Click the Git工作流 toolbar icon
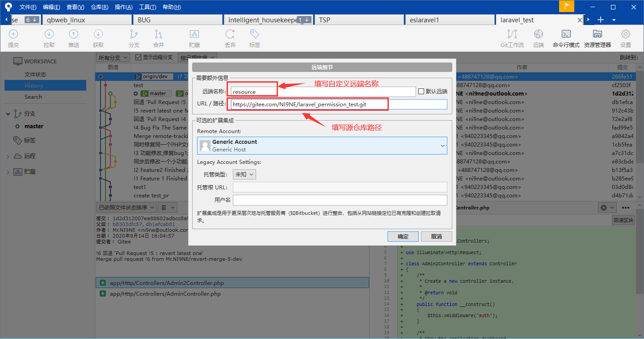This screenshot has width=644, height=339. pos(512,35)
